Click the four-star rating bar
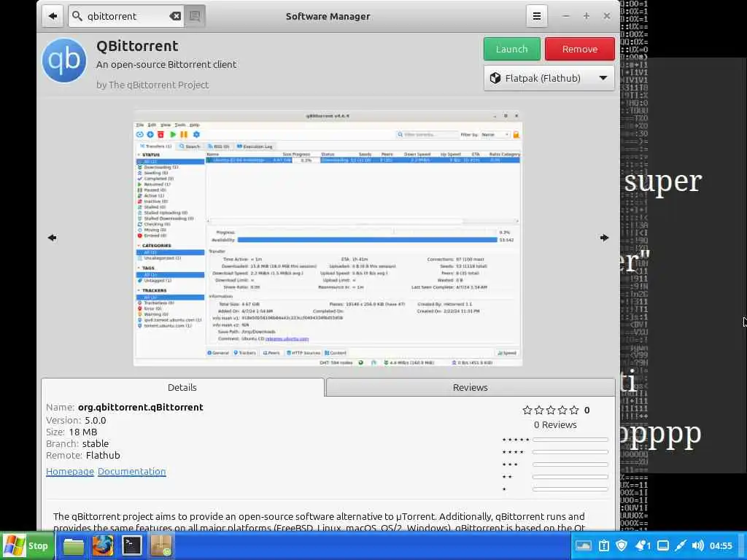 coord(570,452)
